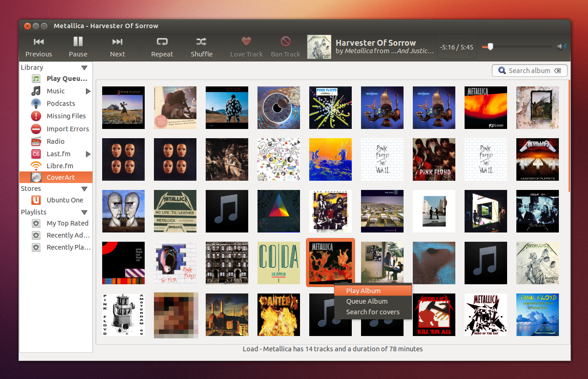This screenshot has width=588, height=379.
Task: Toggle Shuffle playback
Action: coord(202,47)
